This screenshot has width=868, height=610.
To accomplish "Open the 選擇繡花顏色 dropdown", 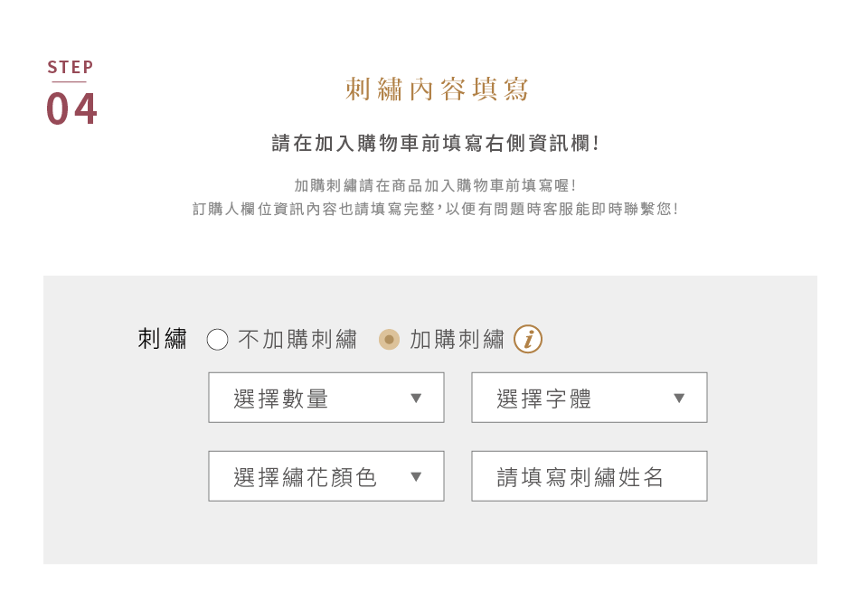I will [326, 476].
